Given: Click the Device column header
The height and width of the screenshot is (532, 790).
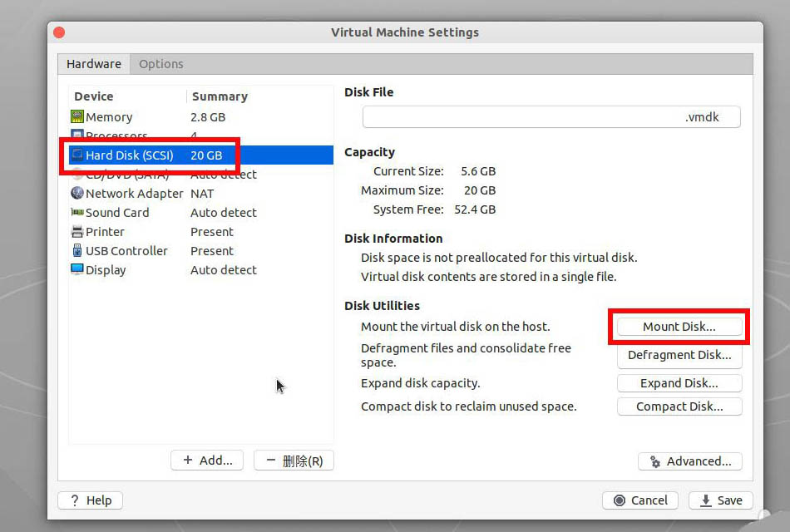Looking at the screenshot, I should 94,96.
